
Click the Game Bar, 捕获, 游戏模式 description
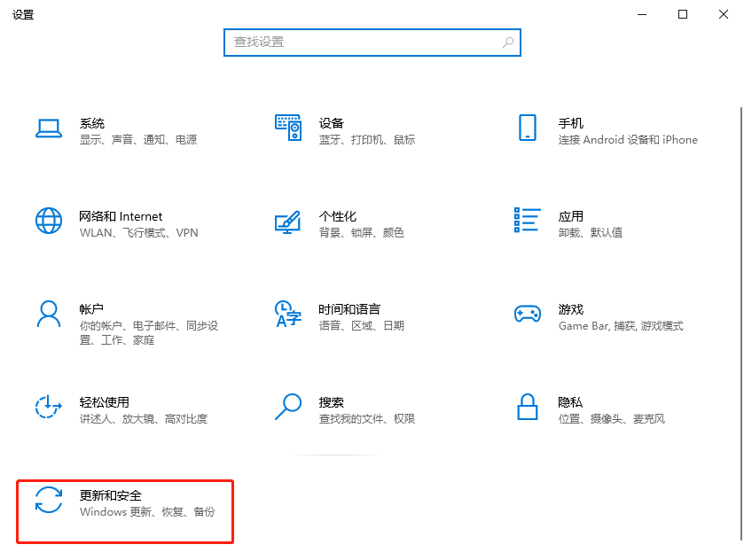621,326
